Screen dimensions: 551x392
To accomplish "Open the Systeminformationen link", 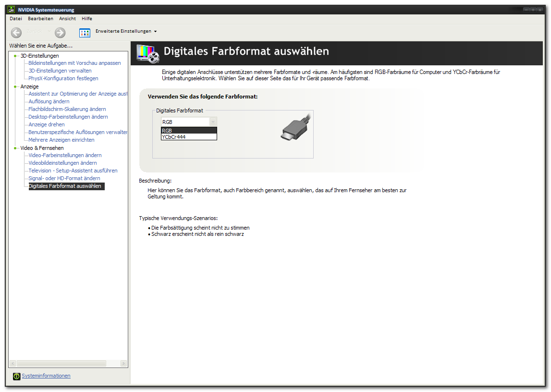I will pyautogui.click(x=46, y=376).
